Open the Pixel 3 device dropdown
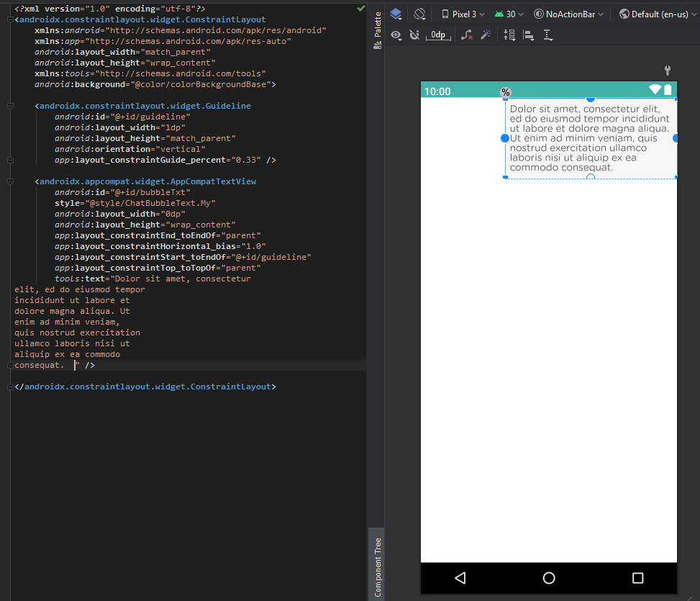700x601 pixels. coord(463,14)
